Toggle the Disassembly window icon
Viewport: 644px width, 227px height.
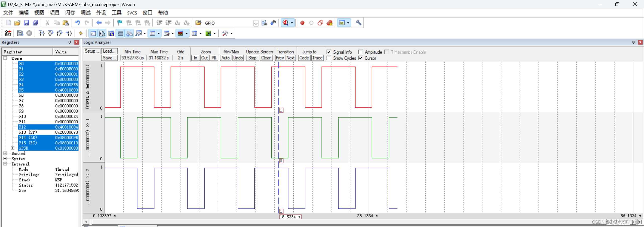[102, 33]
